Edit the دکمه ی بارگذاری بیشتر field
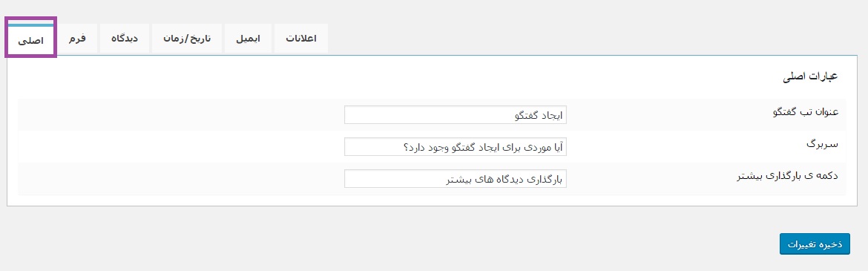Image resolution: width=868 pixels, height=271 pixels. [x=455, y=179]
